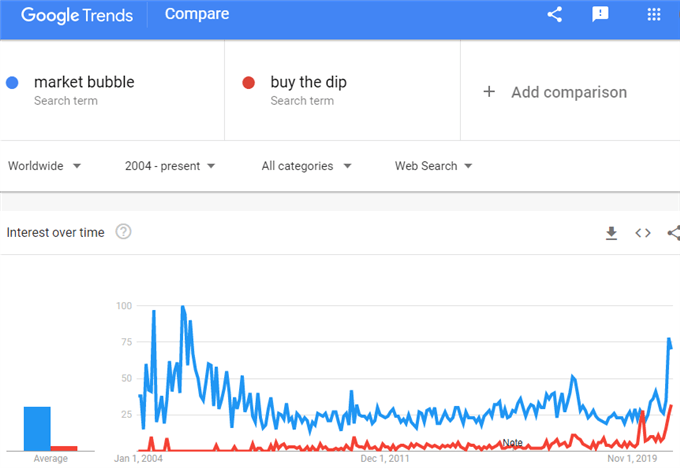Share the Interest over time chart

[673, 233]
